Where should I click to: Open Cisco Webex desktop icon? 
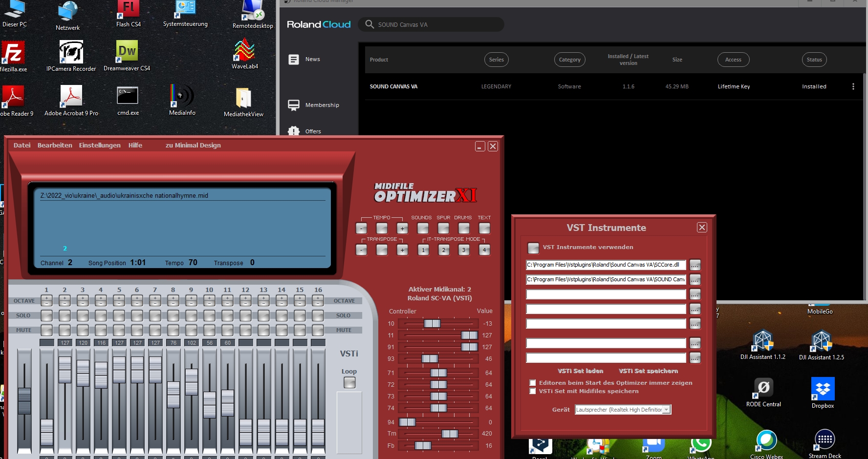tap(766, 444)
